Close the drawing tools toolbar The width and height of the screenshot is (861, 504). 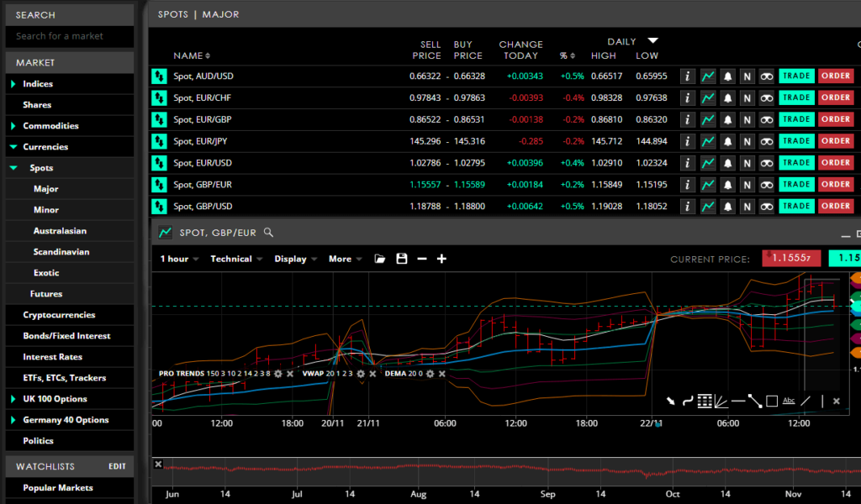coord(837,402)
